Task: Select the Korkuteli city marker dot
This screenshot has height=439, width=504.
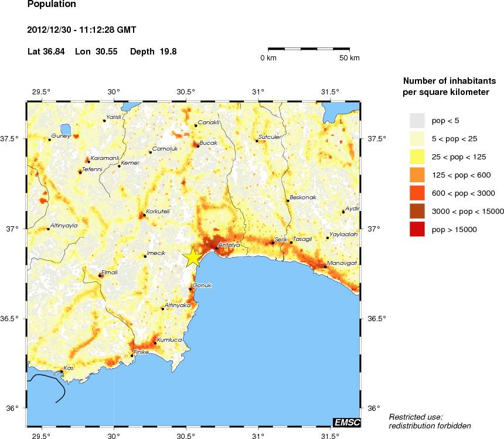Action: [144, 215]
